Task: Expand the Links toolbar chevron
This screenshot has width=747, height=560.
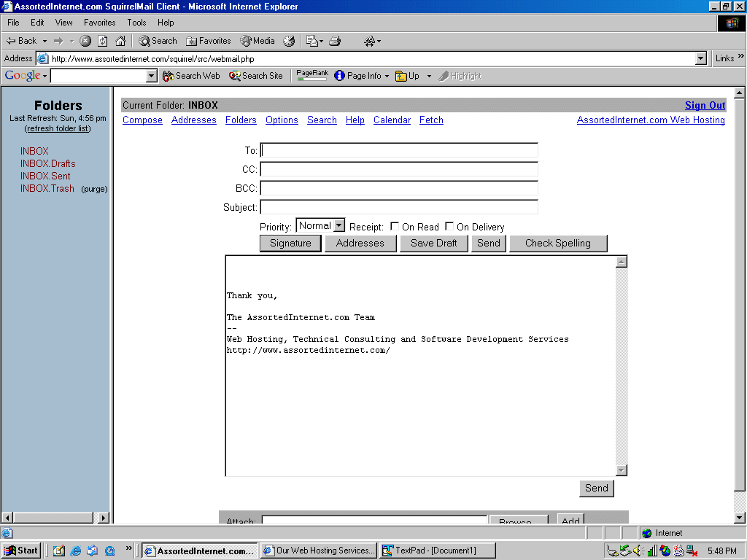Action: point(741,57)
